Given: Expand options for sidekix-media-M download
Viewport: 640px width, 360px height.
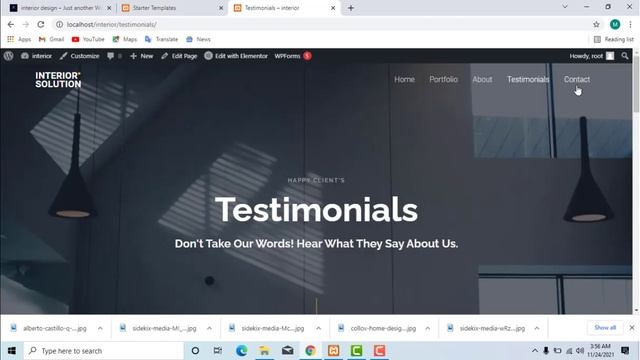Looking at the screenshot, I should coord(209,328).
